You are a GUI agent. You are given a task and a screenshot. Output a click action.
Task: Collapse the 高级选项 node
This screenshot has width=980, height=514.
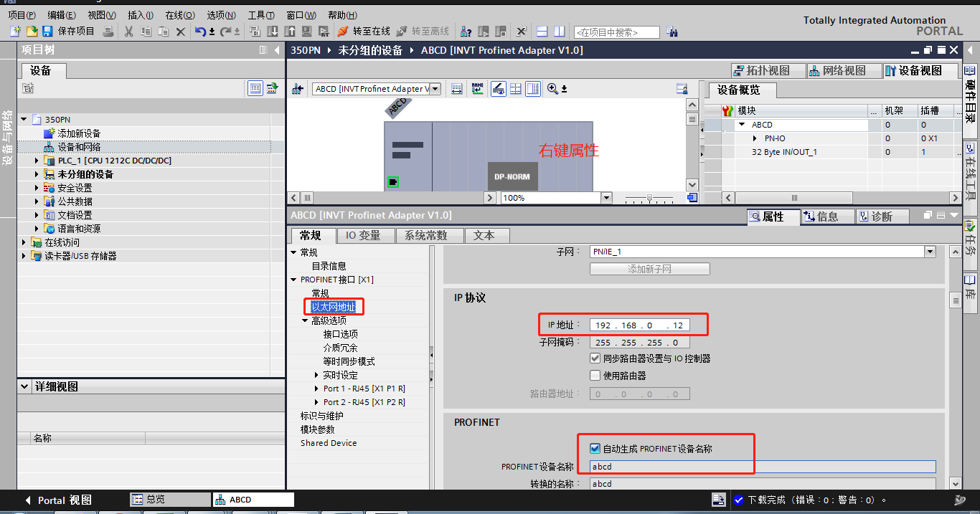pos(305,321)
